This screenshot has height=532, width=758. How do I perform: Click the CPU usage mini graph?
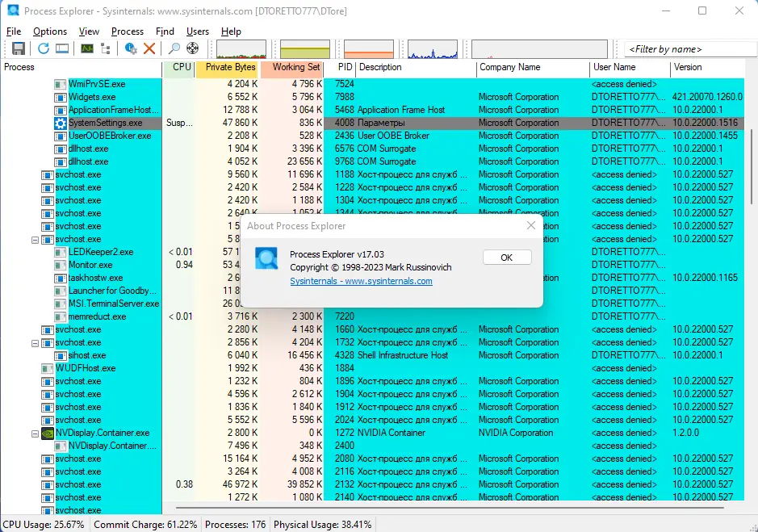click(x=241, y=49)
